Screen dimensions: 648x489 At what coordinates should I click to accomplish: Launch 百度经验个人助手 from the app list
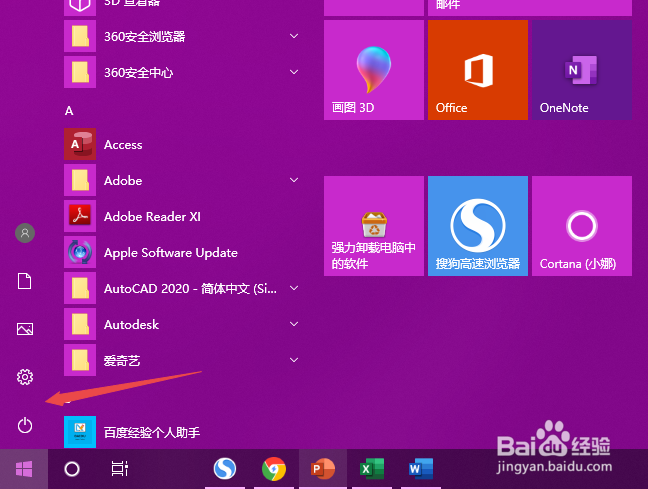pos(184,432)
